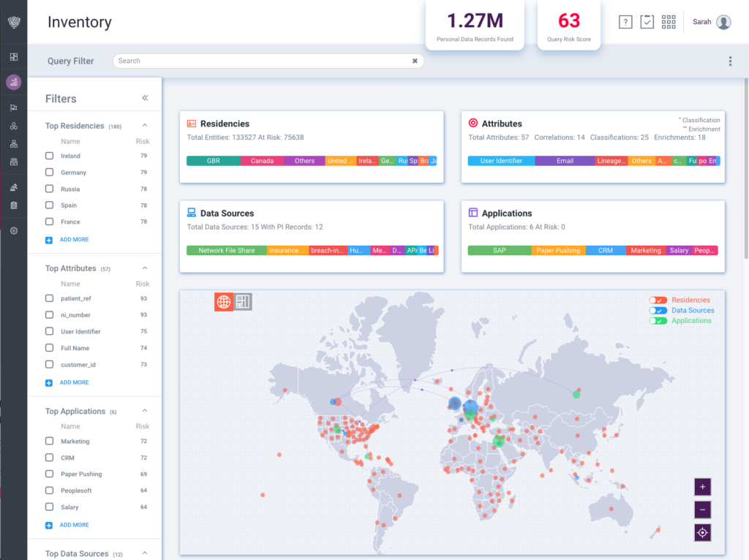The width and height of the screenshot is (749, 560).
Task: Click the flag icon in the left sidebar
Action: click(13, 107)
